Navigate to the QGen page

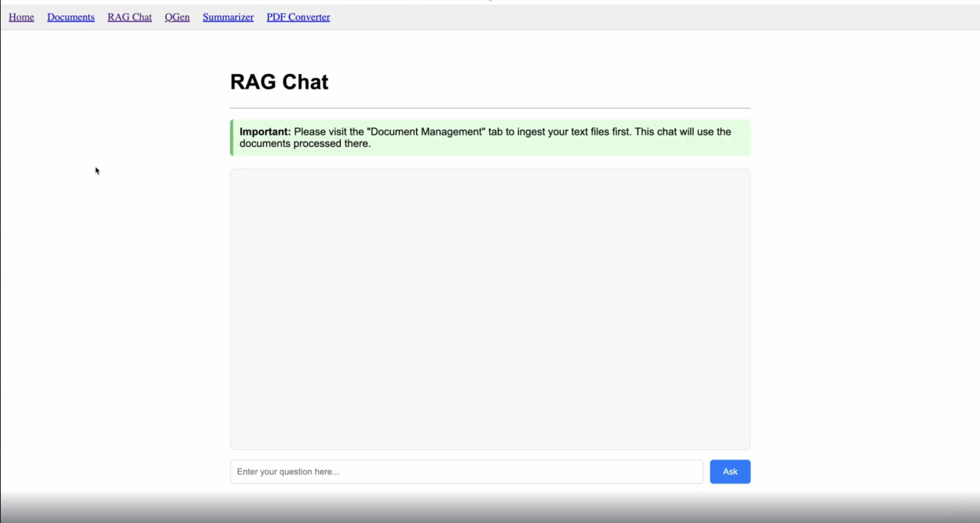[177, 17]
